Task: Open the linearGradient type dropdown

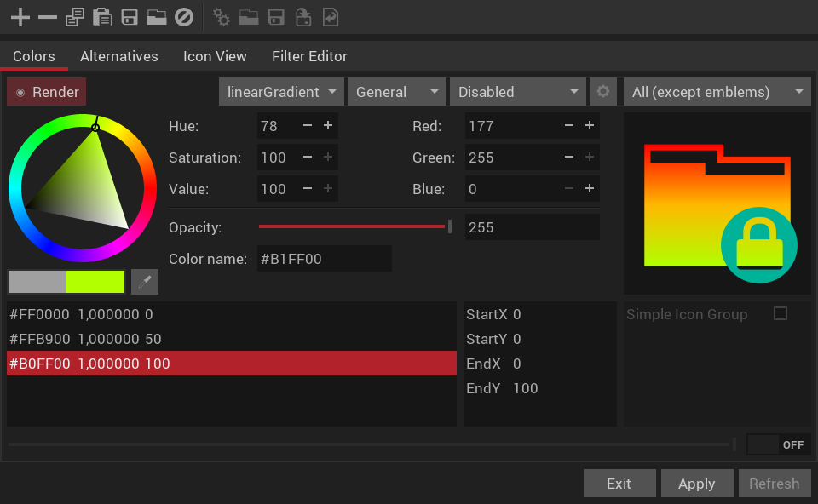Action: point(281,92)
